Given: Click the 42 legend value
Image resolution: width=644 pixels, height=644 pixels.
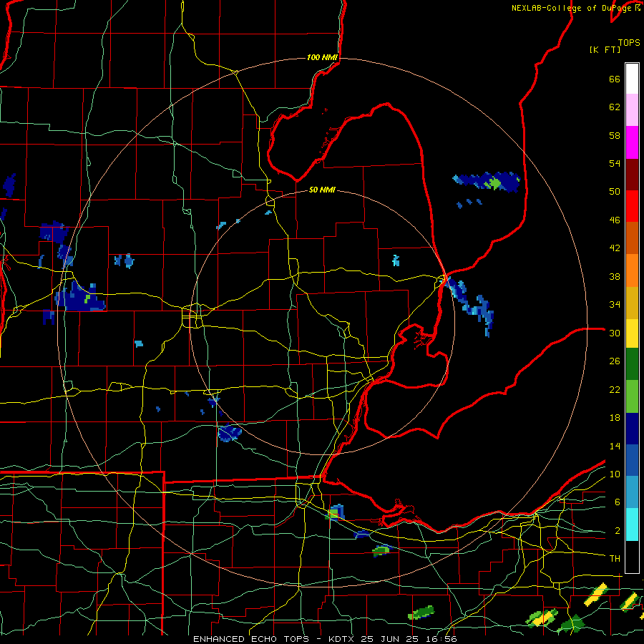Looking at the screenshot, I should (x=615, y=248).
